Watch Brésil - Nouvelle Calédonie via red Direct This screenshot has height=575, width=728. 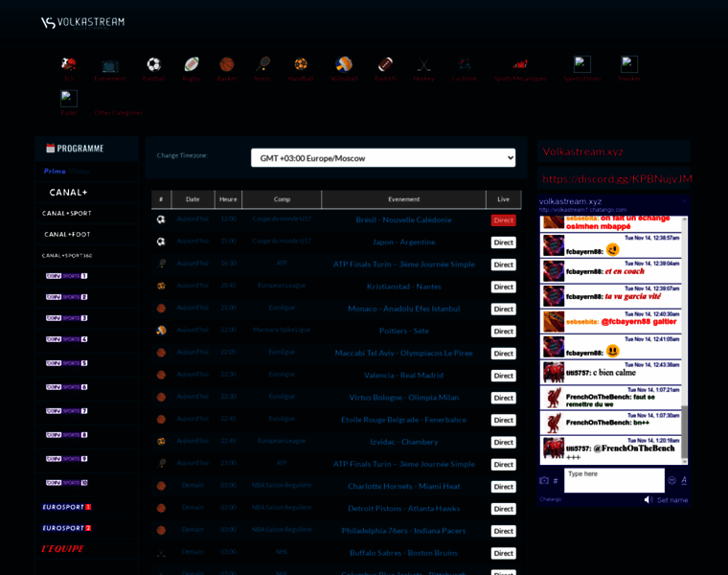503,220
